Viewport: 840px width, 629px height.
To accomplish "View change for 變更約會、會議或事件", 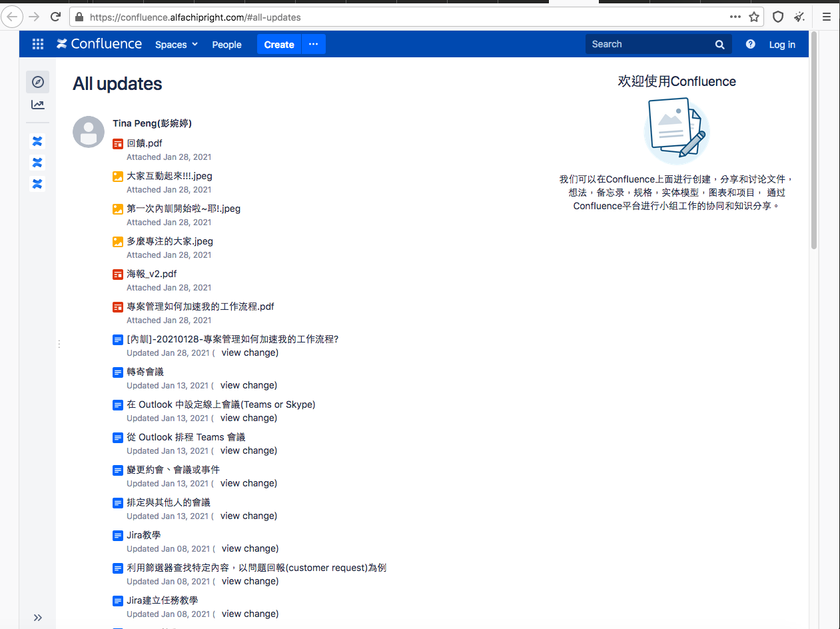I will (247, 483).
